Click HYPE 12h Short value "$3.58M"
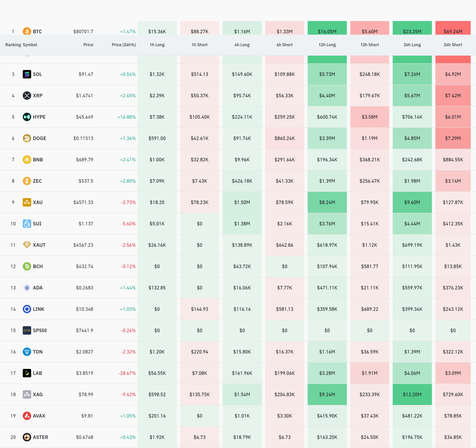The width and height of the screenshot is (476, 448). click(x=370, y=117)
